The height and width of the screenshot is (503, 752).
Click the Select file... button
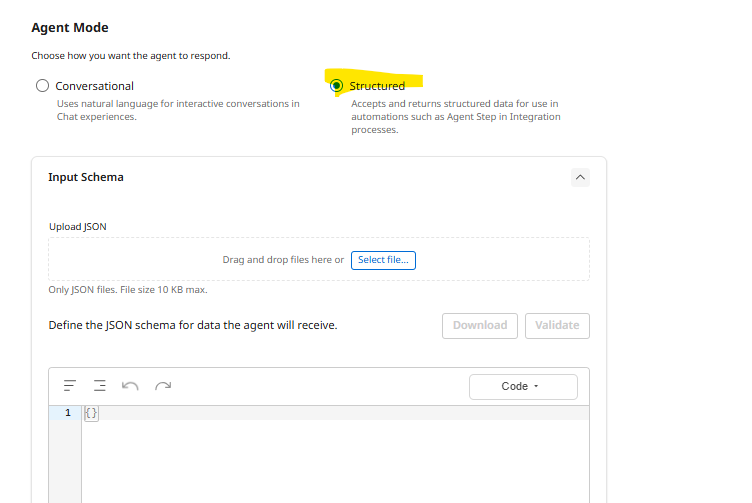click(383, 260)
